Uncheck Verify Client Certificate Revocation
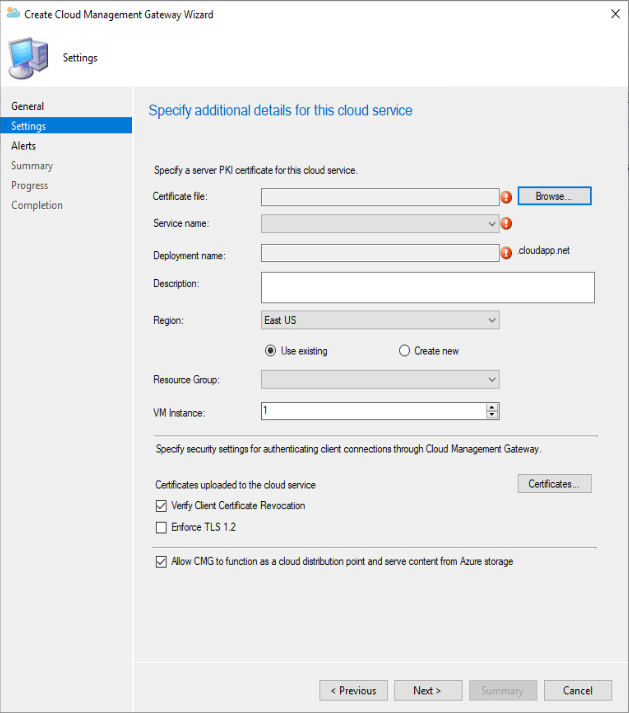 point(162,506)
